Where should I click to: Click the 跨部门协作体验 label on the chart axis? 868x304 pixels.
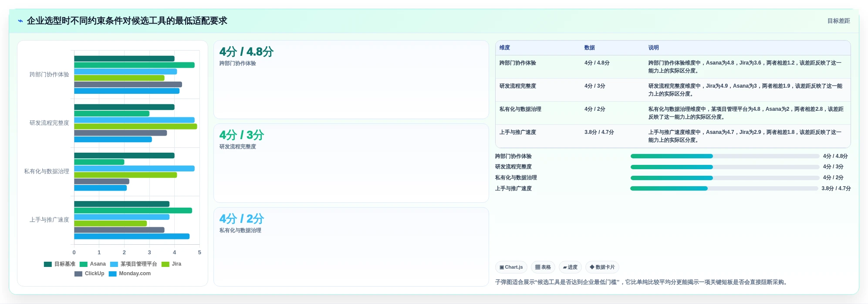[49, 75]
